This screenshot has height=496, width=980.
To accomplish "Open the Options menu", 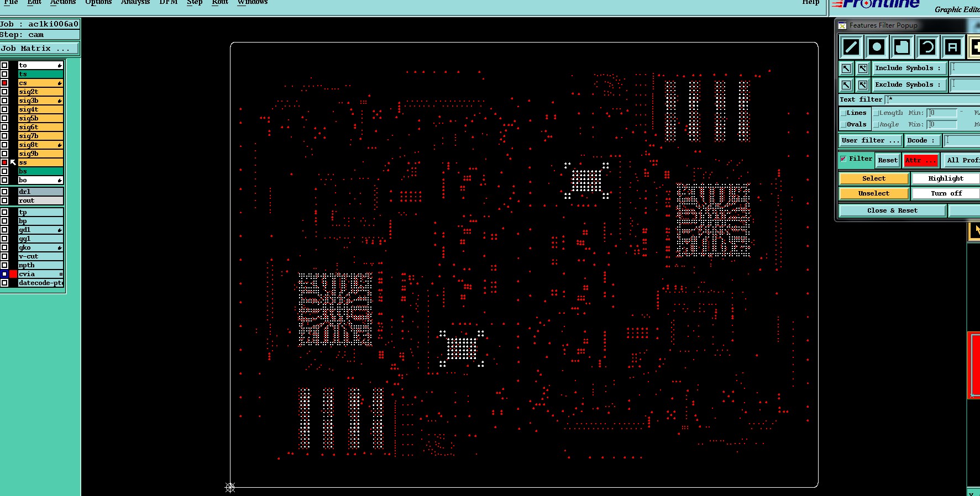I will click(98, 2).
